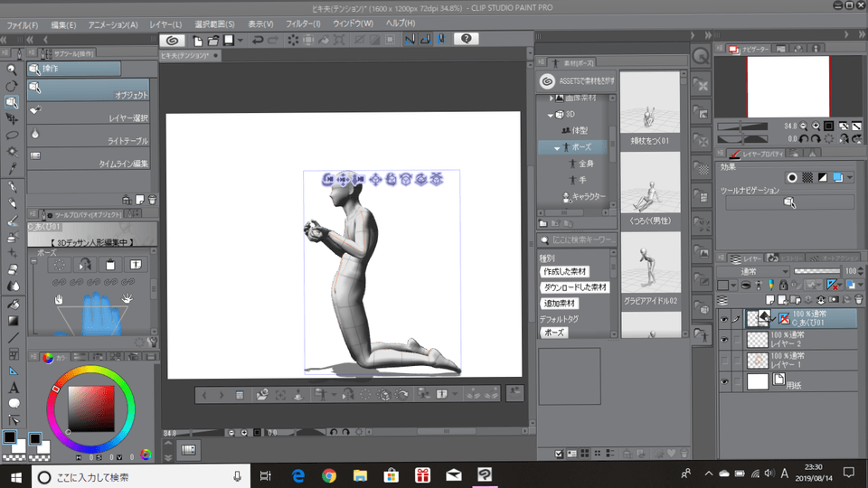The image size is (868, 488).
Task: Click the border effect circle icon
Action: pyautogui.click(x=792, y=177)
